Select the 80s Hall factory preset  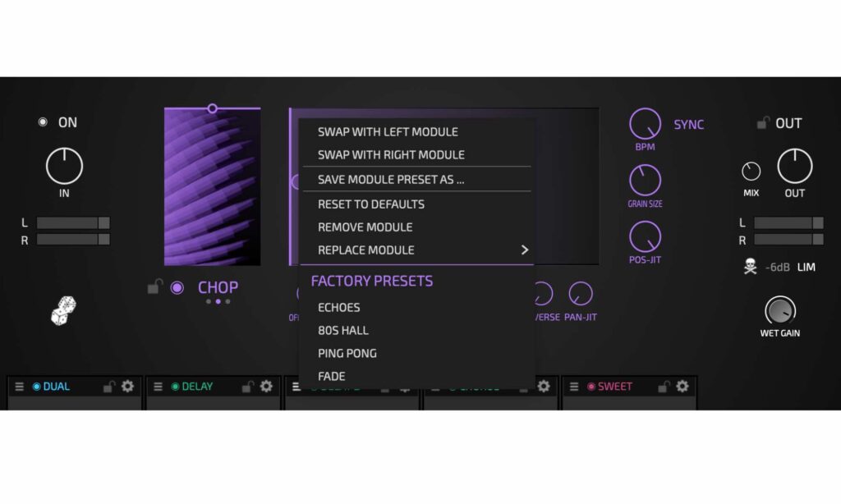[x=343, y=330]
